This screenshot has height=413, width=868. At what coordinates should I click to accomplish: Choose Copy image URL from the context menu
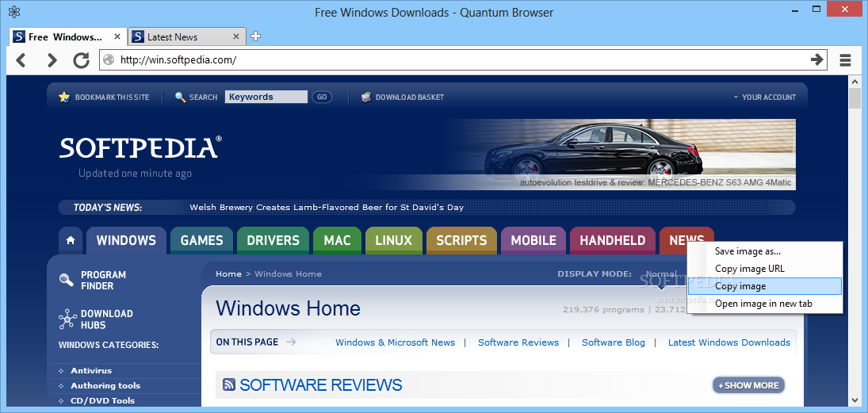point(765,269)
